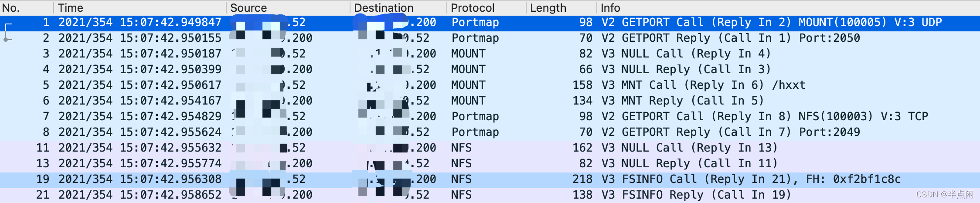Select packet 5 MNT Call /hxxt
The height and width of the screenshot is (203, 980).
pos(490,85)
